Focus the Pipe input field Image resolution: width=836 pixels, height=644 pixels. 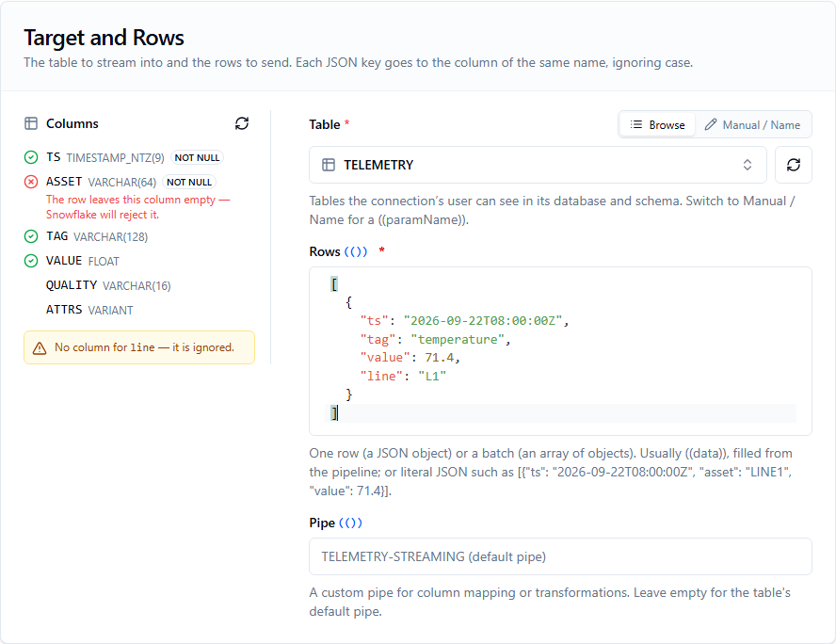click(x=560, y=556)
